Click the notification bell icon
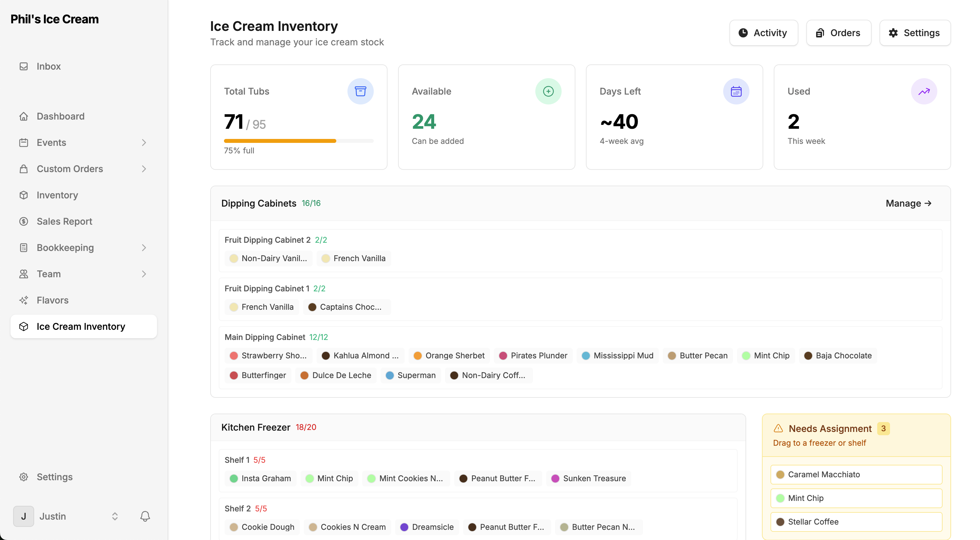 [145, 516]
